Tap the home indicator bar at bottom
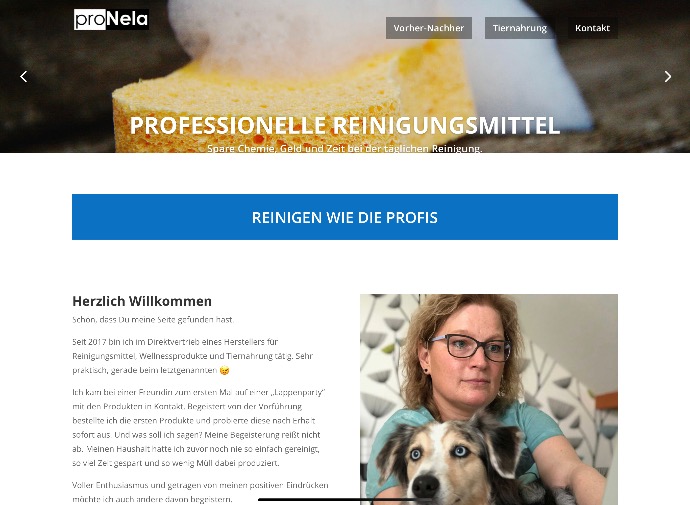The width and height of the screenshot is (690, 505). tap(345, 499)
